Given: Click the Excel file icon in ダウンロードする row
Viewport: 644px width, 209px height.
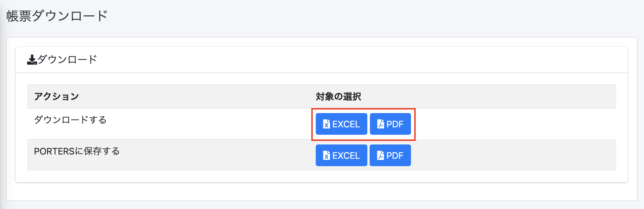Looking at the screenshot, I should click(x=327, y=124).
